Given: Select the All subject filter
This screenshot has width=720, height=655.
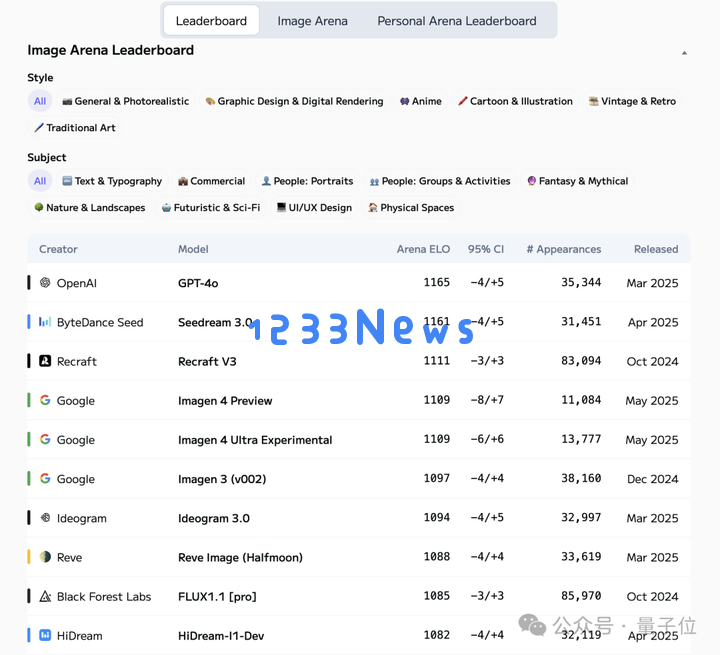Looking at the screenshot, I should [x=40, y=181].
